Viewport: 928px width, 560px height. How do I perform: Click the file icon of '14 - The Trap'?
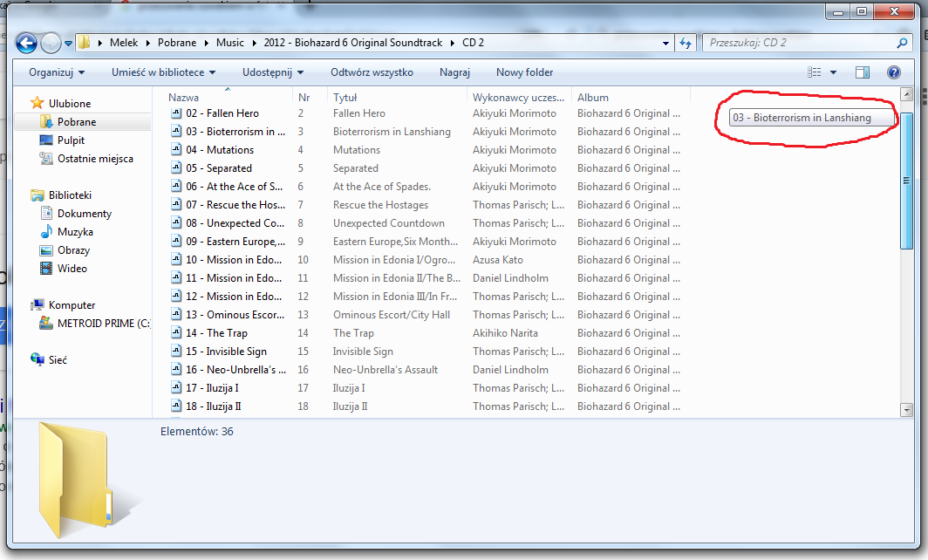click(176, 332)
